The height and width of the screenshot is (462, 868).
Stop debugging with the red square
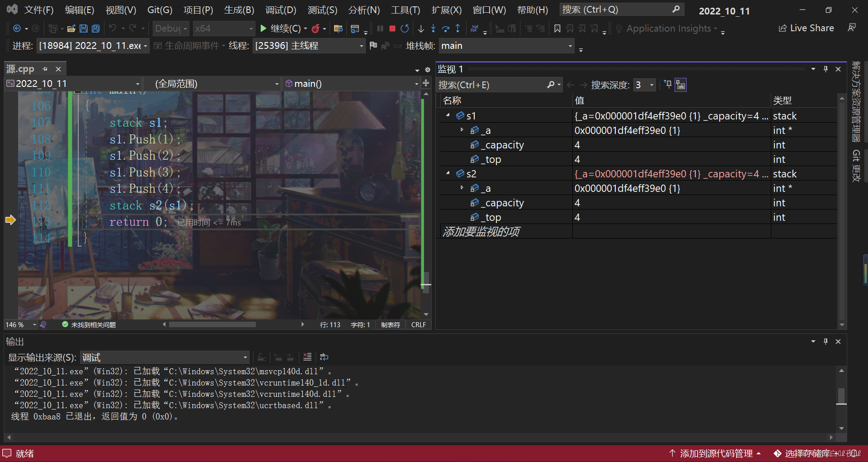(392, 29)
